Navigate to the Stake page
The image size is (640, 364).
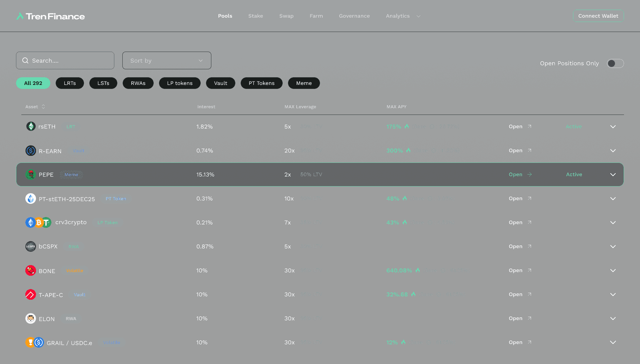coord(255,16)
